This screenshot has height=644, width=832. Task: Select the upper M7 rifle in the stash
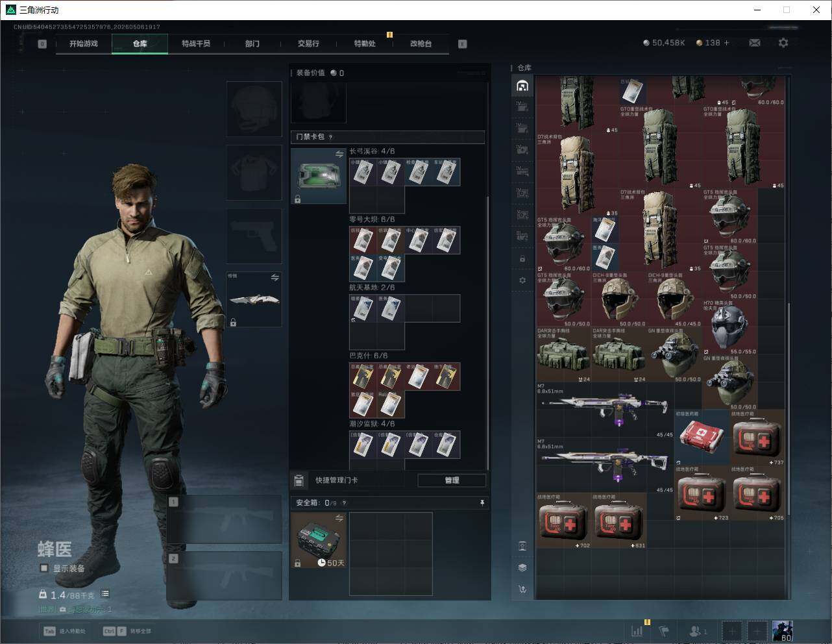click(605, 410)
